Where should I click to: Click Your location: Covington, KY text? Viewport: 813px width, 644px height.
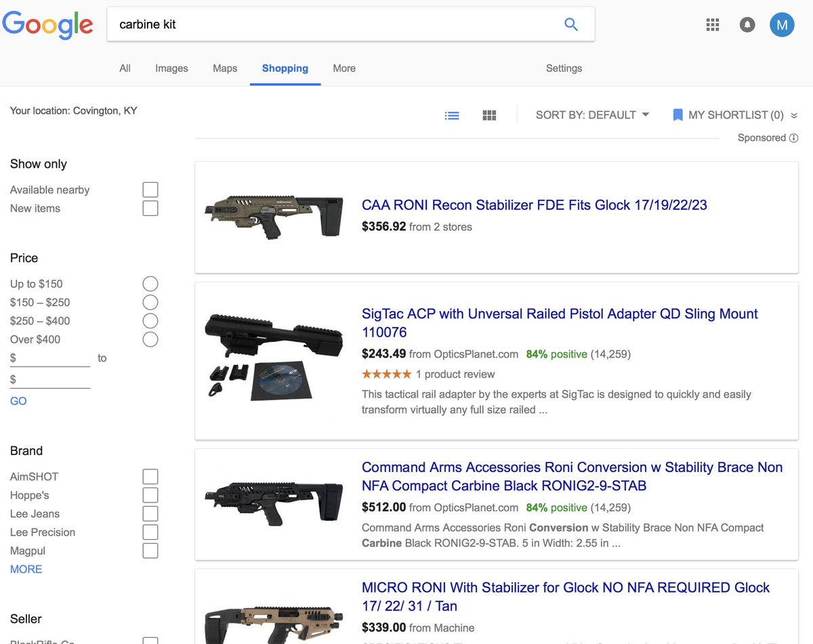coord(73,110)
